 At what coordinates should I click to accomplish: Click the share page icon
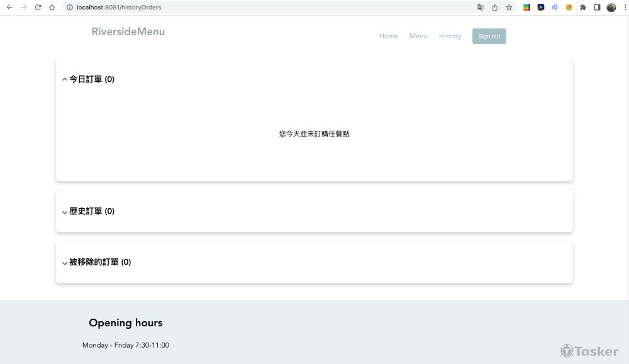click(x=495, y=8)
